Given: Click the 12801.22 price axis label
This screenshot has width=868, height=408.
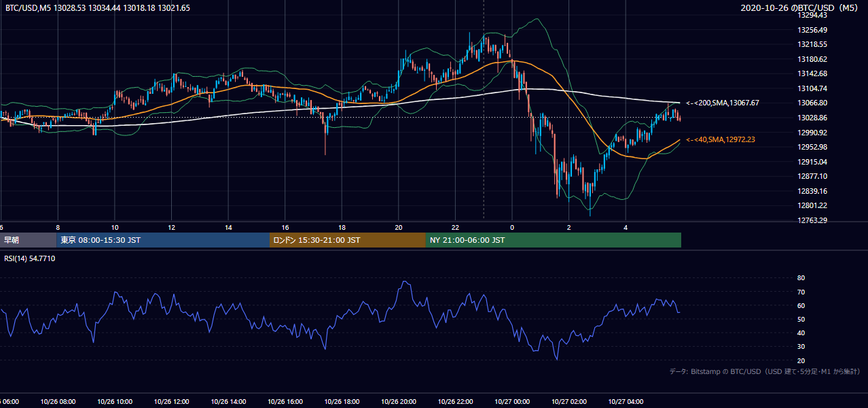Looking at the screenshot, I should point(812,205).
